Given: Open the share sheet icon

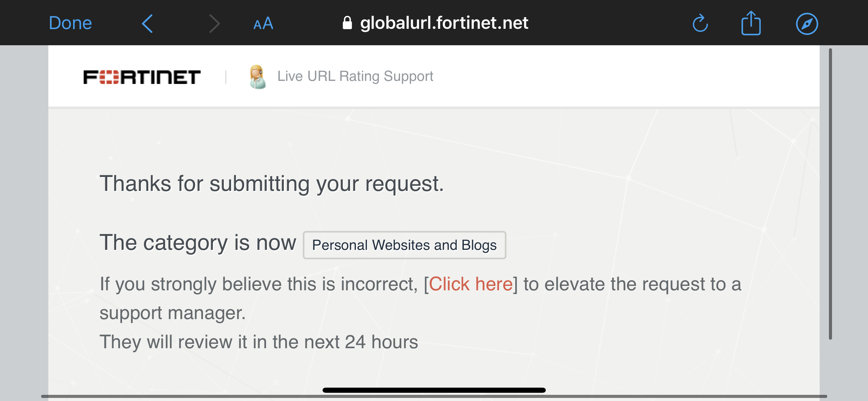Looking at the screenshot, I should [x=751, y=23].
